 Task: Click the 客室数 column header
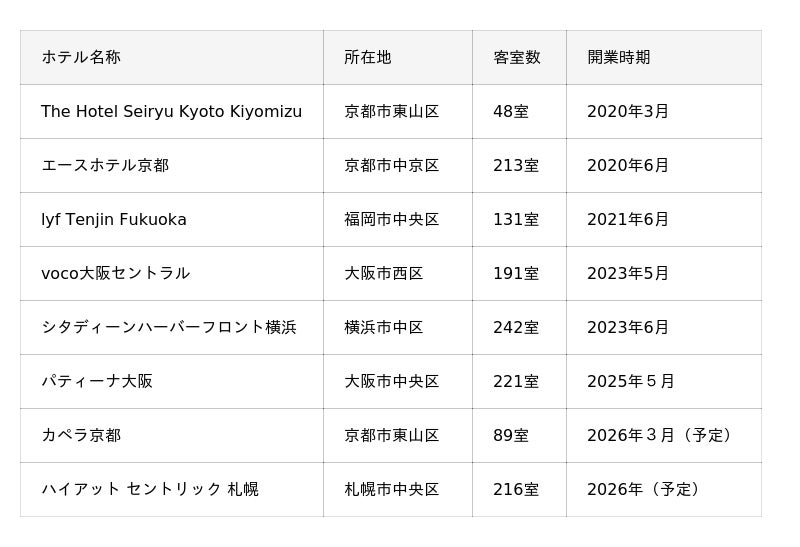(x=516, y=58)
